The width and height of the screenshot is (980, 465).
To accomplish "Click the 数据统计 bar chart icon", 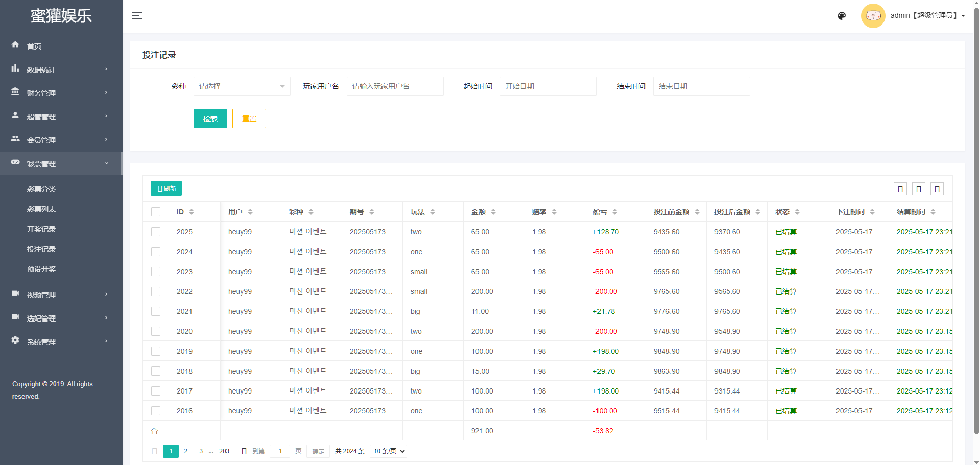I will click(x=15, y=68).
